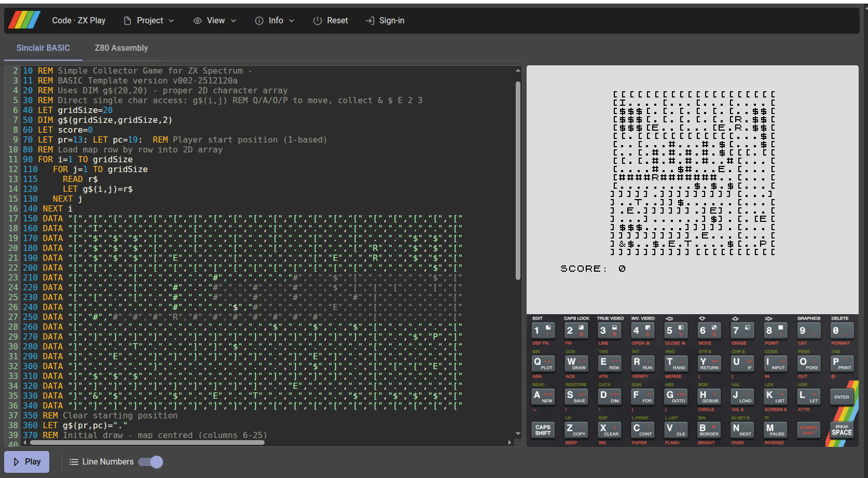
Task: Tap the J LOAD key
Action: point(742,397)
